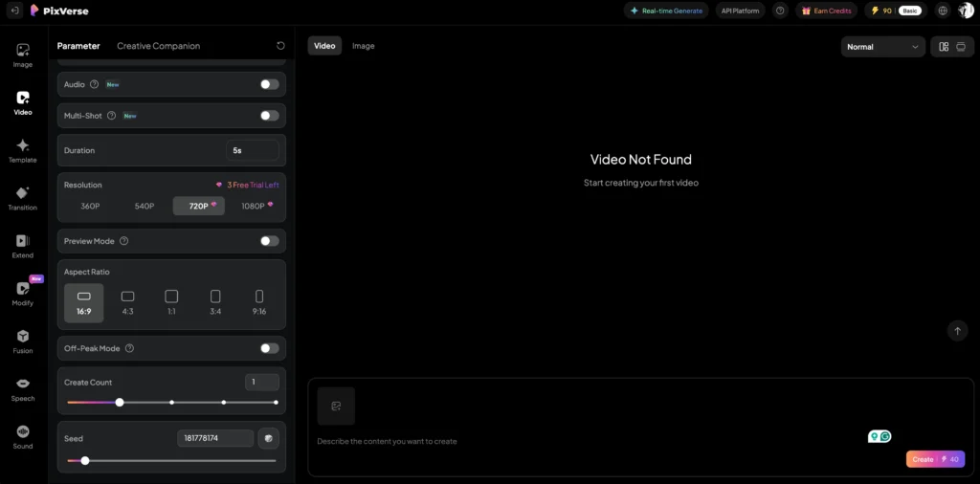
Task: Choose 16:9 aspect ratio
Action: [84, 303]
